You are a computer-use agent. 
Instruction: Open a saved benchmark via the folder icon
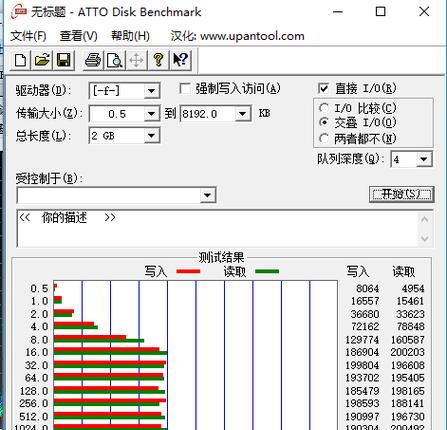point(42,60)
